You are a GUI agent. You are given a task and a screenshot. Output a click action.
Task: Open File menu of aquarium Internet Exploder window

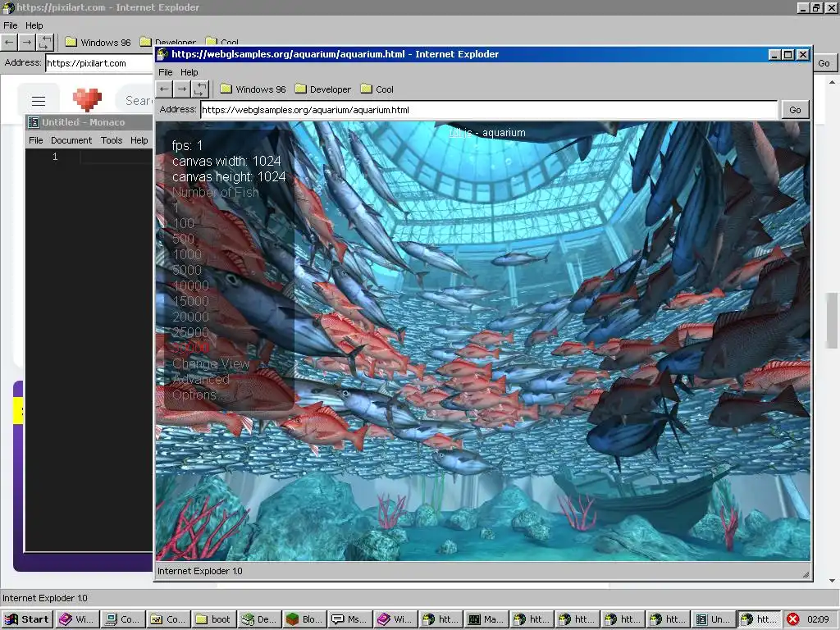(166, 72)
